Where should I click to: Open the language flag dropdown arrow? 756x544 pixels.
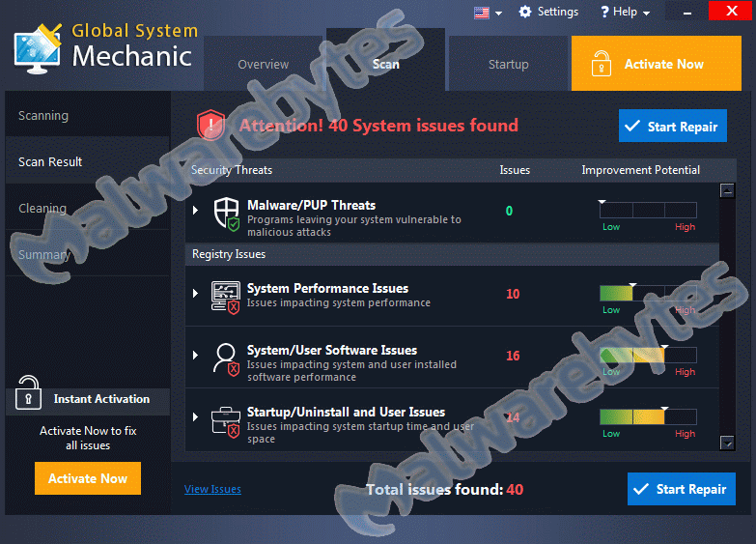point(498,13)
